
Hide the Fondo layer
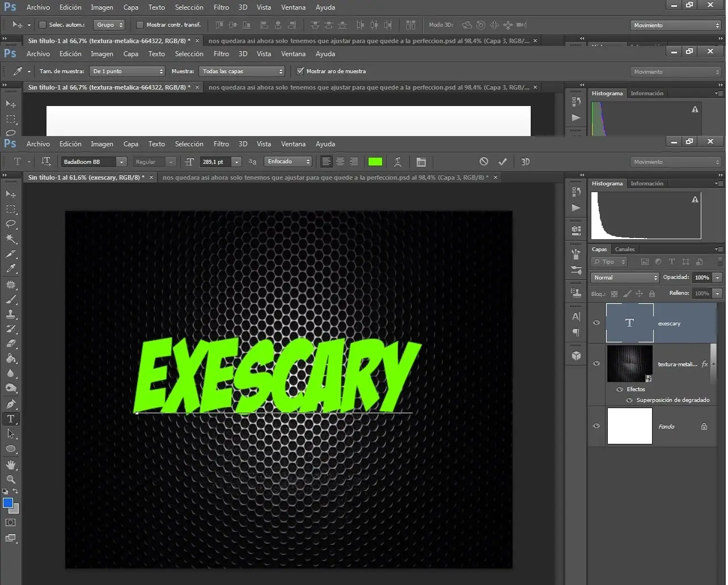click(596, 426)
